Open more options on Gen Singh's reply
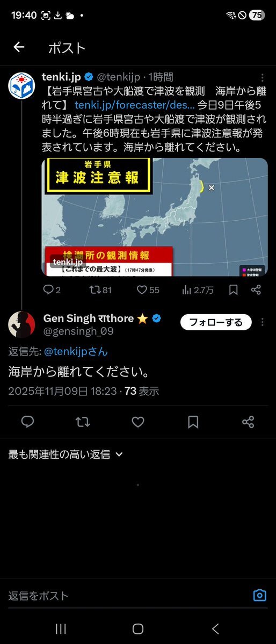 (263, 322)
